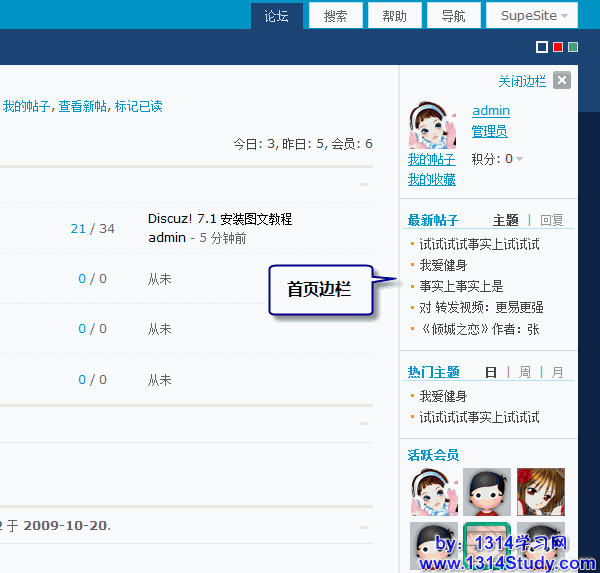Select the green style color swatch
The image size is (600, 573).
pyautogui.click(x=573, y=47)
